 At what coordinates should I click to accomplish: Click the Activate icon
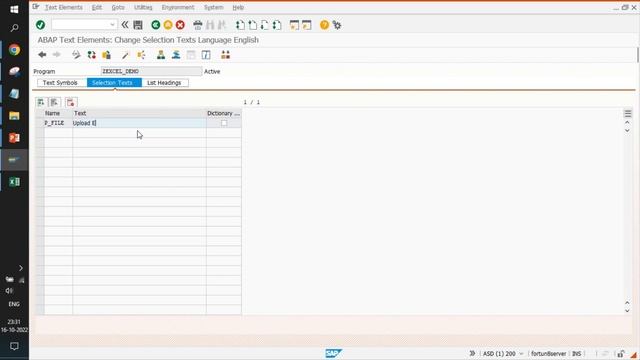point(141,55)
